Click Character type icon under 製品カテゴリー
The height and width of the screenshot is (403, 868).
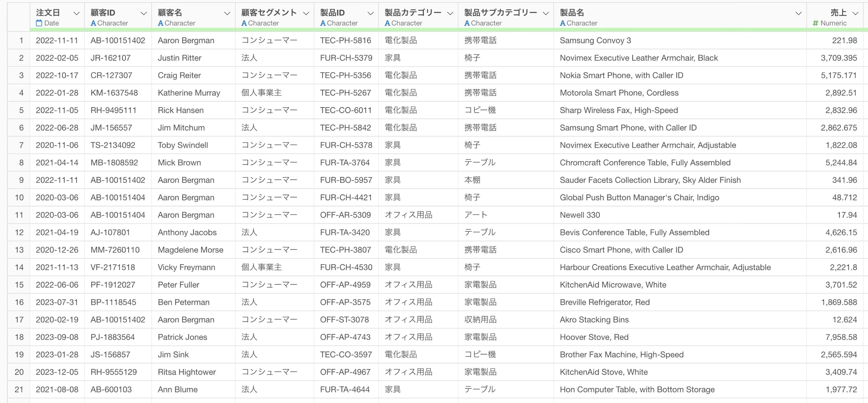[387, 23]
